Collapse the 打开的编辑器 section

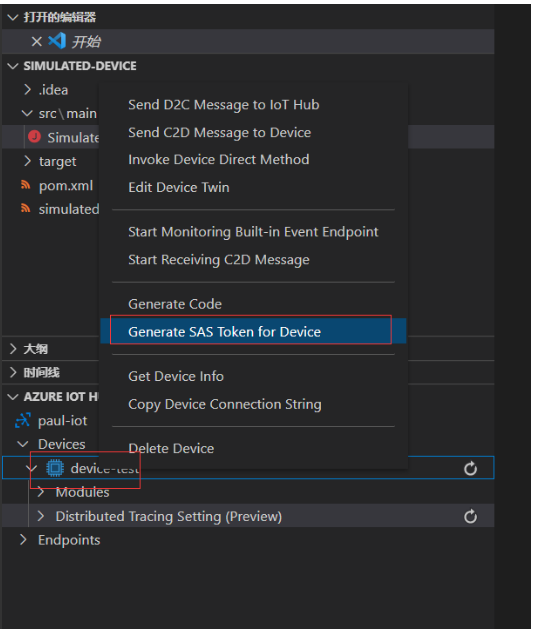coord(13,17)
